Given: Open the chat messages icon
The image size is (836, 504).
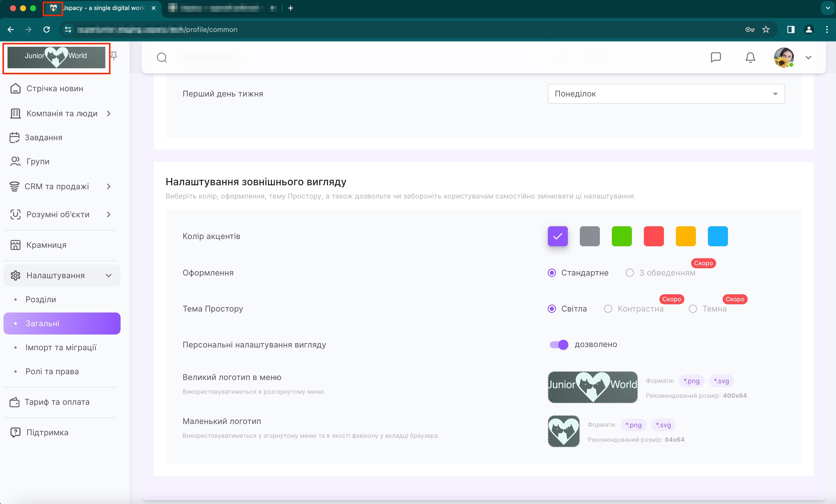Looking at the screenshot, I should (716, 57).
